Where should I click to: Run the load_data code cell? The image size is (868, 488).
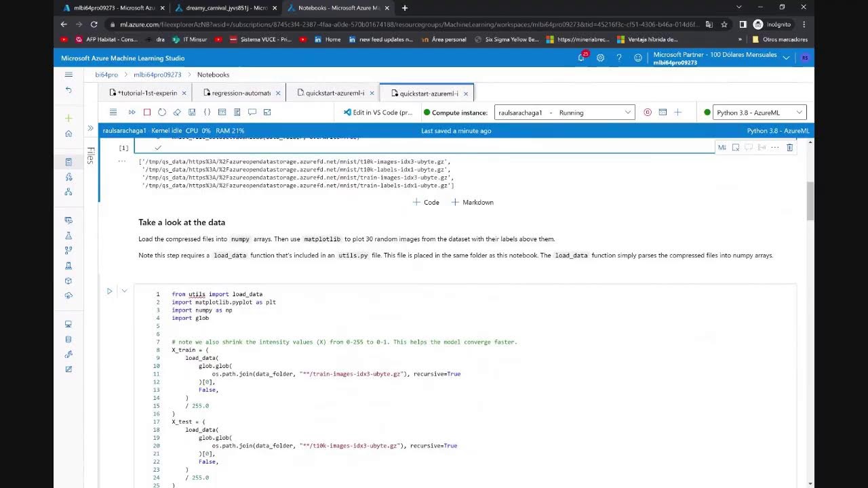(x=109, y=291)
